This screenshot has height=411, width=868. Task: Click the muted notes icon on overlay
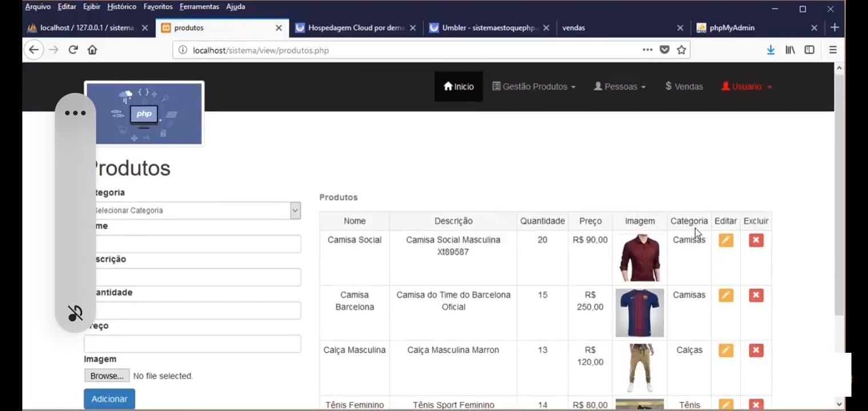click(x=75, y=313)
